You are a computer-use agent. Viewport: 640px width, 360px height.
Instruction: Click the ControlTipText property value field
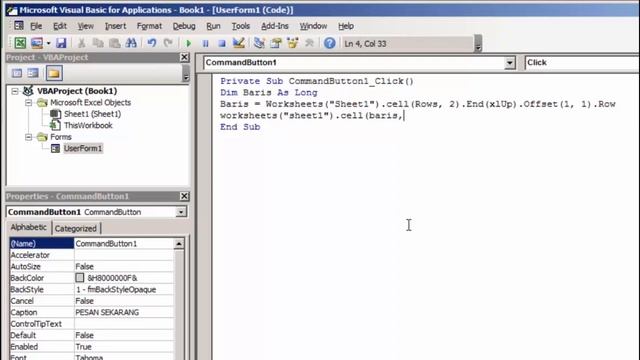(x=124, y=324)
